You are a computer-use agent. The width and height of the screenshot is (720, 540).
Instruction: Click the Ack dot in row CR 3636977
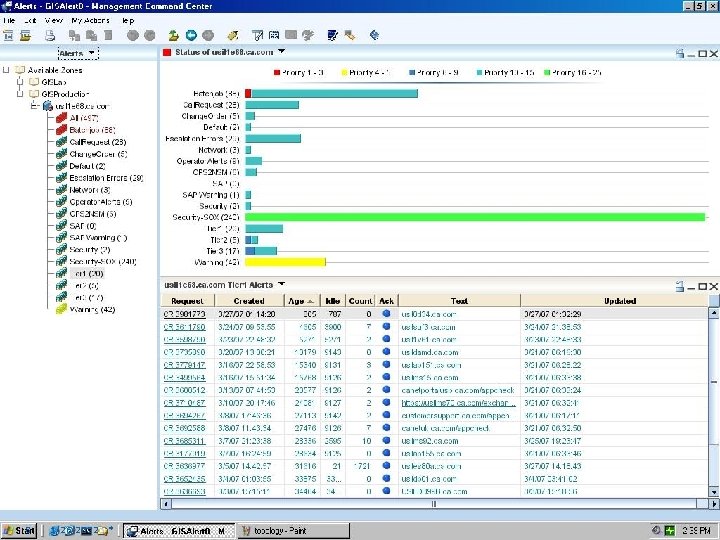(x=386, y=466)
